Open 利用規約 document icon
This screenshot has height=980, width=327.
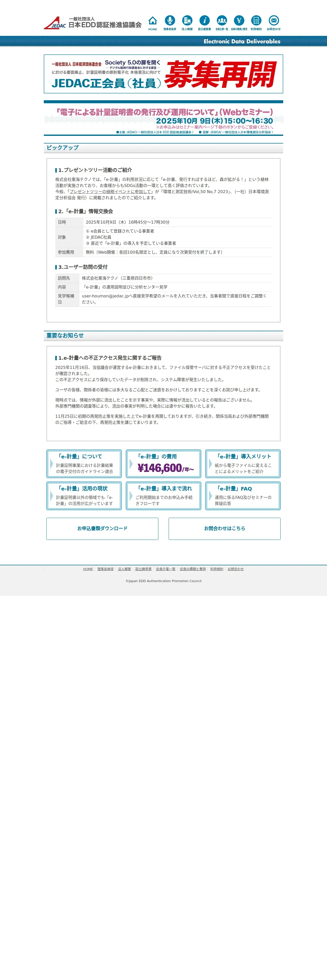tap(256, 23)
